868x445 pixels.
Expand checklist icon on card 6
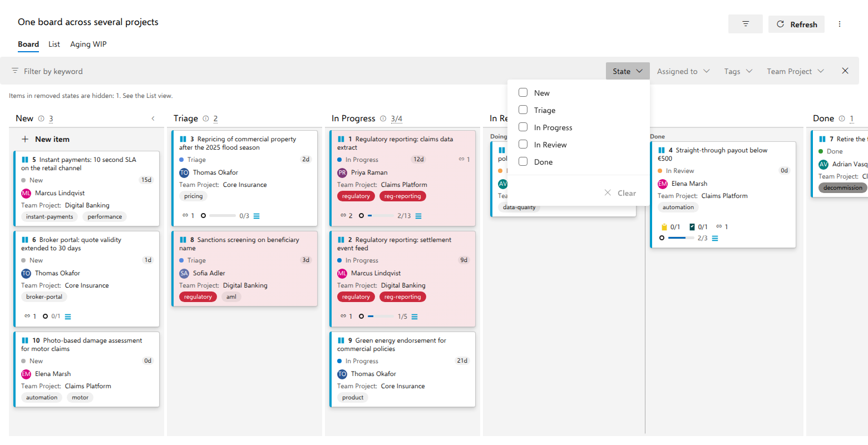point(68,317)
